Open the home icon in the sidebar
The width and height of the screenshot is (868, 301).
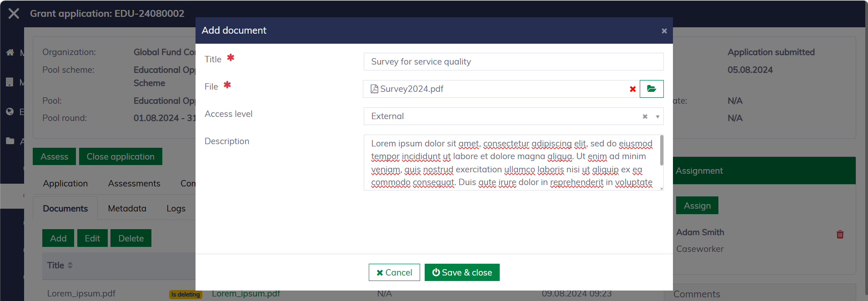[10, 52]
